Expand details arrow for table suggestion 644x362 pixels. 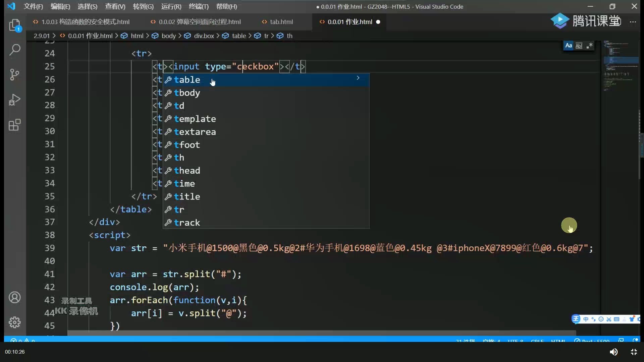coord(358,78)
